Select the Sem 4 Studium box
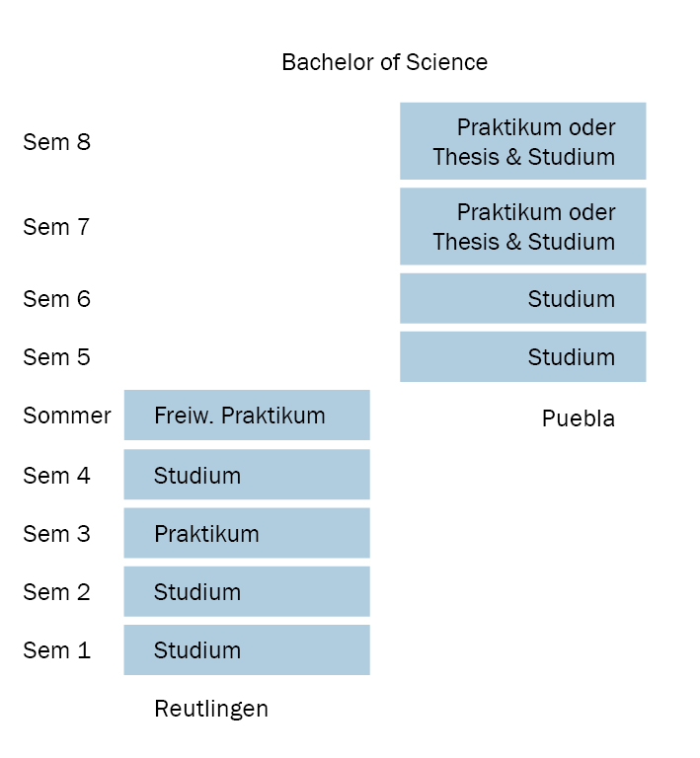This screenshot has height=758, width=700. (x=247, y=475)
